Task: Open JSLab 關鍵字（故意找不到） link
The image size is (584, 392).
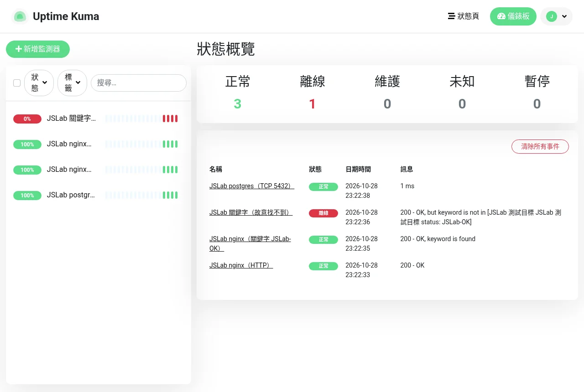Action: pyautogui.click(x=251, y=212)
